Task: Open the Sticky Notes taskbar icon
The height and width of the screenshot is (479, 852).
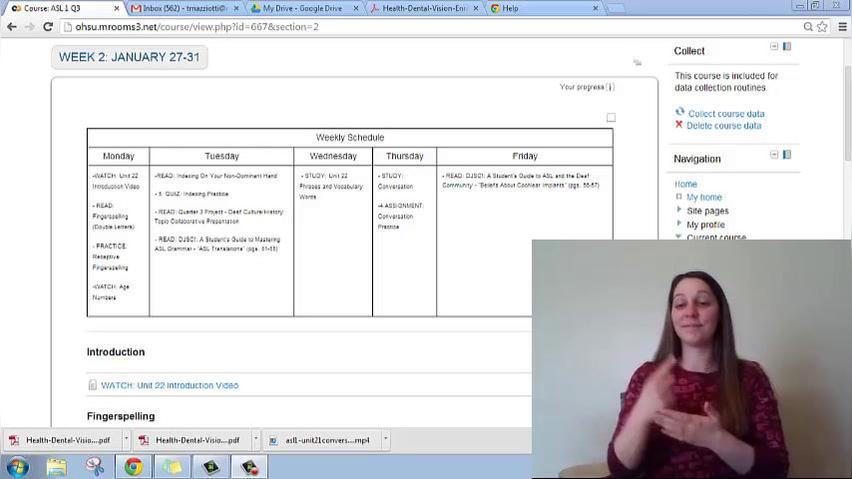Action: 172,467
